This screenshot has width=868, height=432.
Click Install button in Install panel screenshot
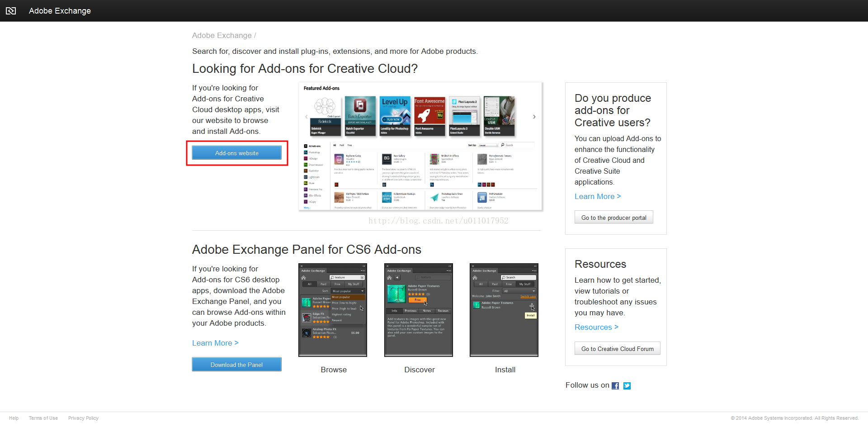click(x=531, y=315)
